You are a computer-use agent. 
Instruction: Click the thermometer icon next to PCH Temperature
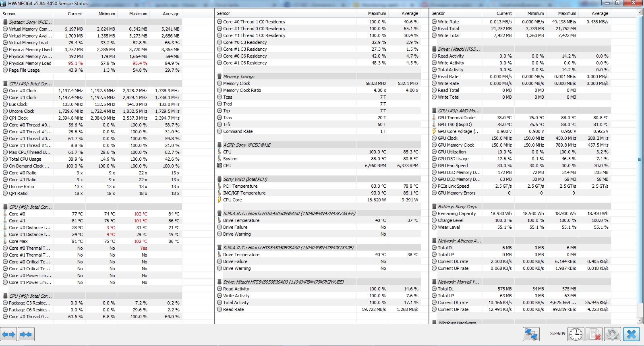[x=219, y=186]
